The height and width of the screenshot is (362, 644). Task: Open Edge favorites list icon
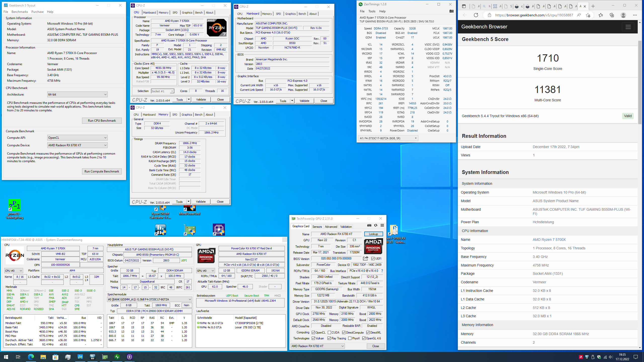(601, 15)
